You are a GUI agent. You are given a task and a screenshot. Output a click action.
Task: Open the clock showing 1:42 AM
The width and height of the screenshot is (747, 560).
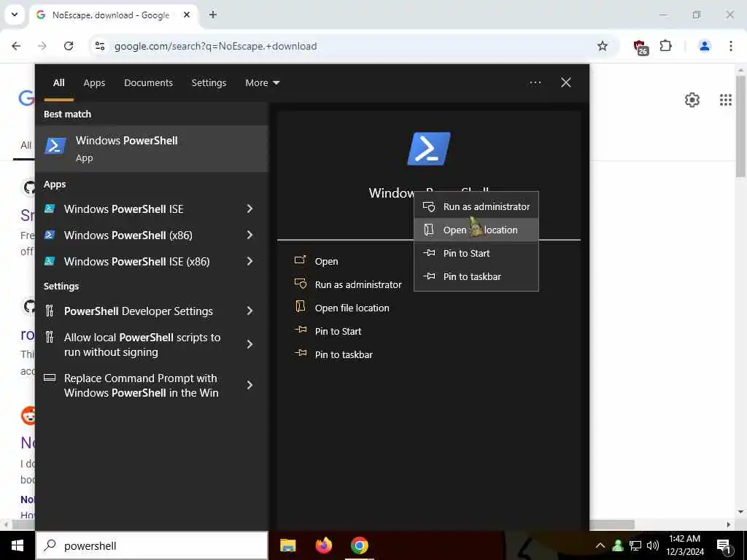684,545
